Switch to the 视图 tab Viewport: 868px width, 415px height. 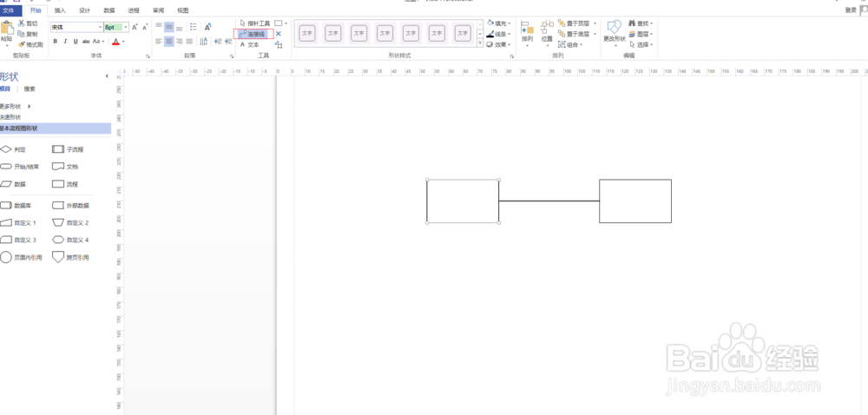182,10
